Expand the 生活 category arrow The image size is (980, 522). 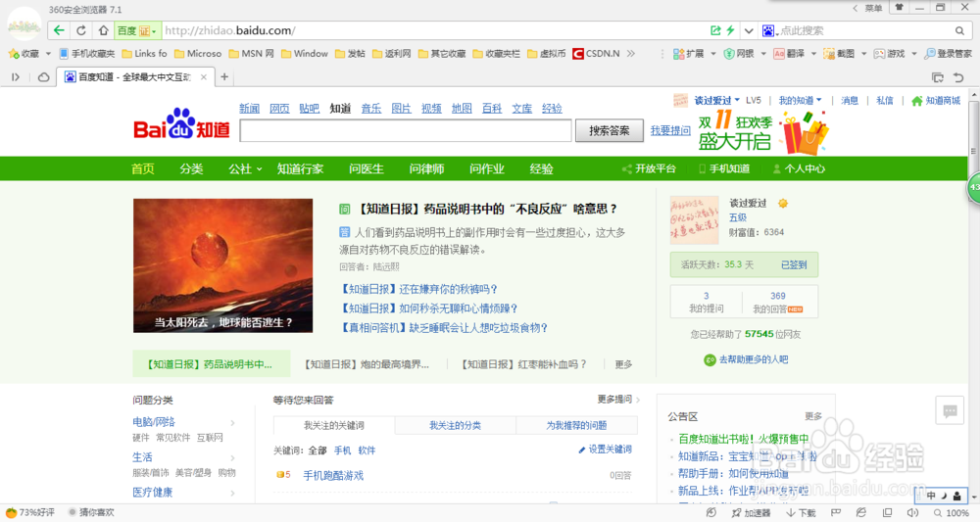click(232, 457)
